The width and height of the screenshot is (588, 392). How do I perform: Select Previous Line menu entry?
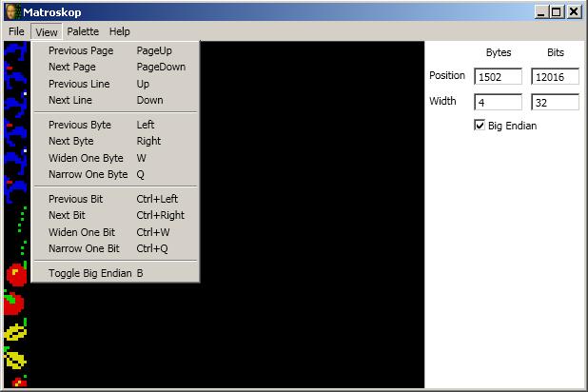[x=116, y=84]
